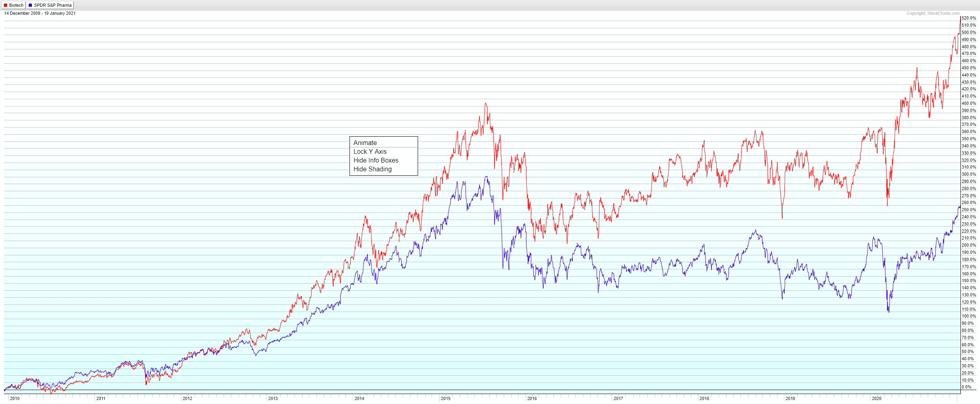Click the 2016 year label on time axis
Screen dimensions: 980x404
tap(532, 398)
